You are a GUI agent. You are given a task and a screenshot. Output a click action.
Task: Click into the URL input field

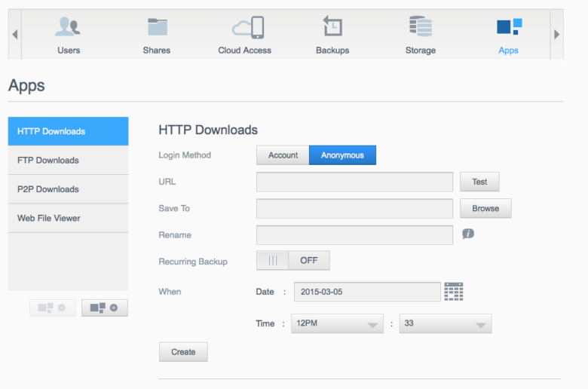pos(354,182)
